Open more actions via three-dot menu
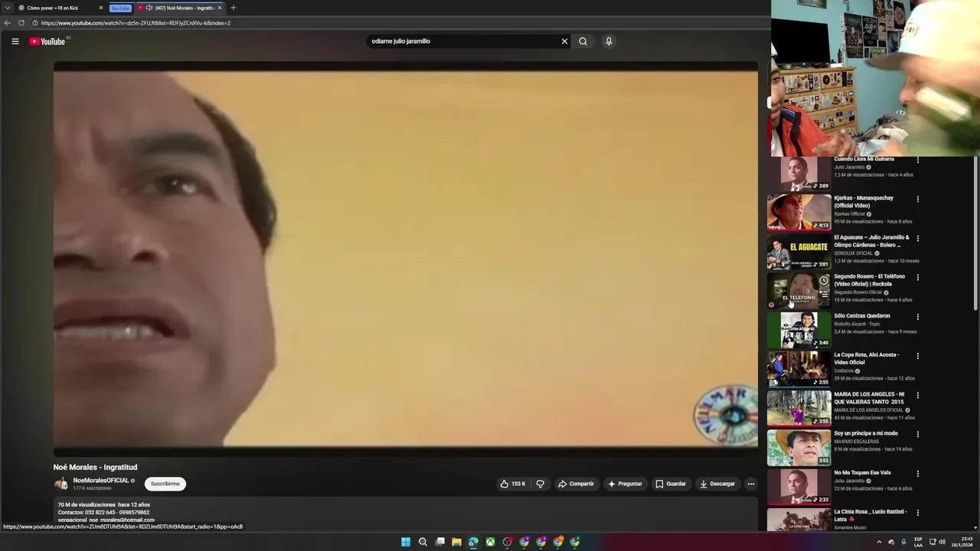 [751, 484]
